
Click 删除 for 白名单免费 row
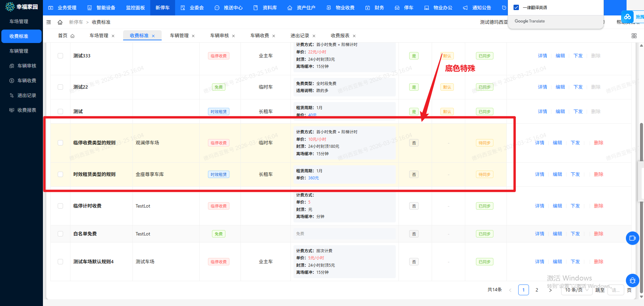[x=598, y=234]
